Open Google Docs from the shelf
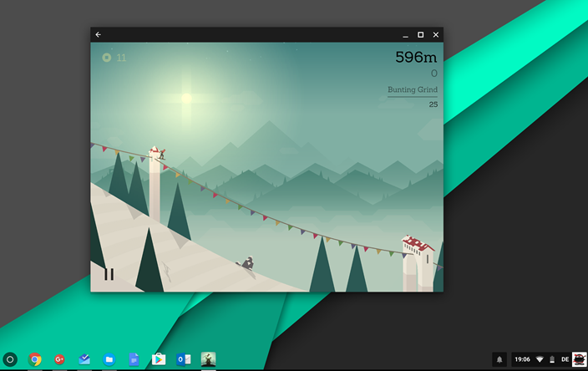This screenshot has height=371, width=588. point(134,359)
